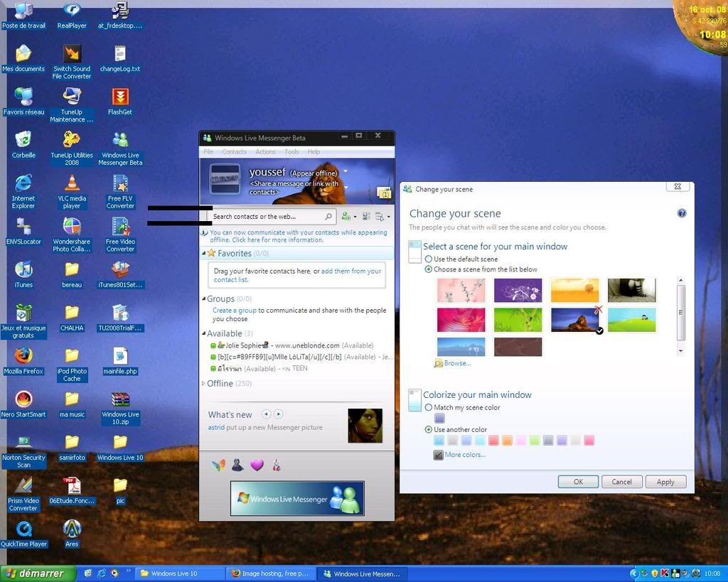This screenshot has width=728, height=582.
Task: Choose the purple floral scene thumbnail
Action: pos(518,290)
